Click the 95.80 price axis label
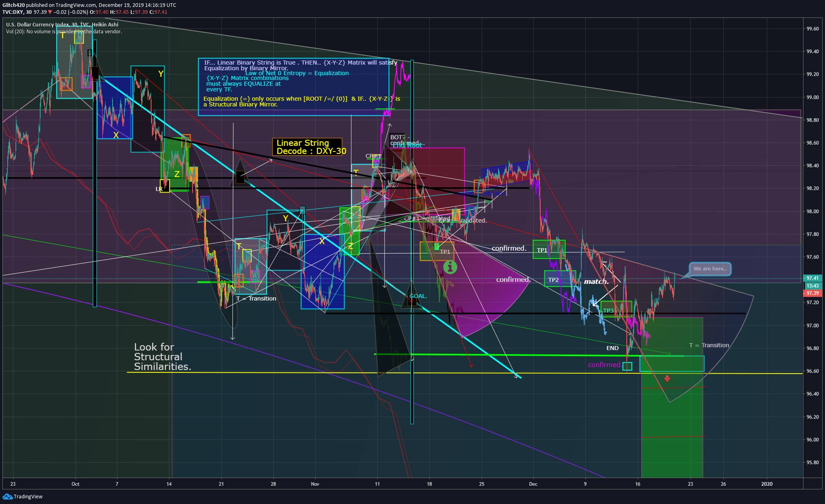 pyautogui.click(x=812, y=463)
